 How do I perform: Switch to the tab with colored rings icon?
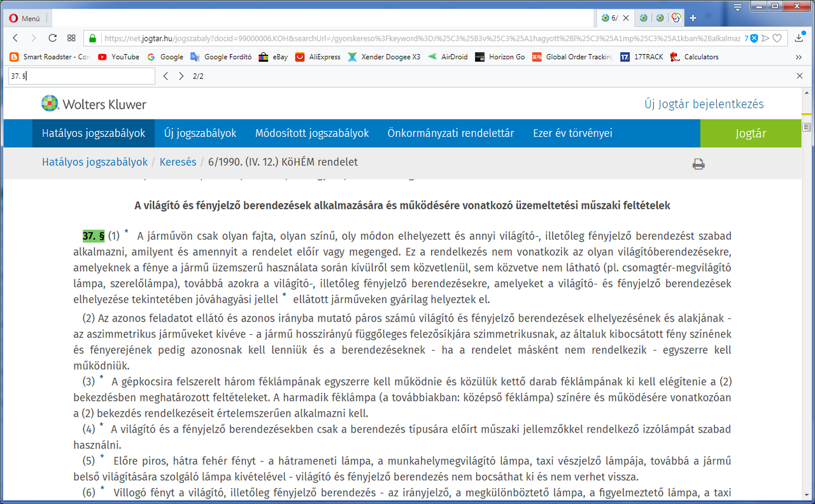click(677, 18)
